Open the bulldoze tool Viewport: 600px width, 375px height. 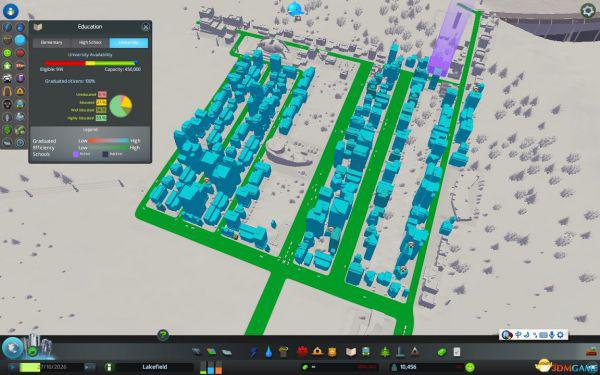click(x=592, y=351)
